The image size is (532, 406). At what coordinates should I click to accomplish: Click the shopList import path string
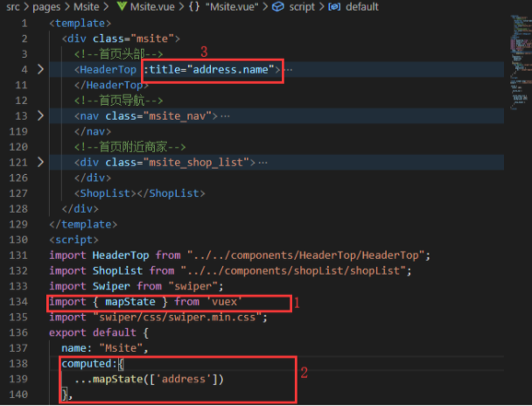pyautogui.click(x=293, y=270)
